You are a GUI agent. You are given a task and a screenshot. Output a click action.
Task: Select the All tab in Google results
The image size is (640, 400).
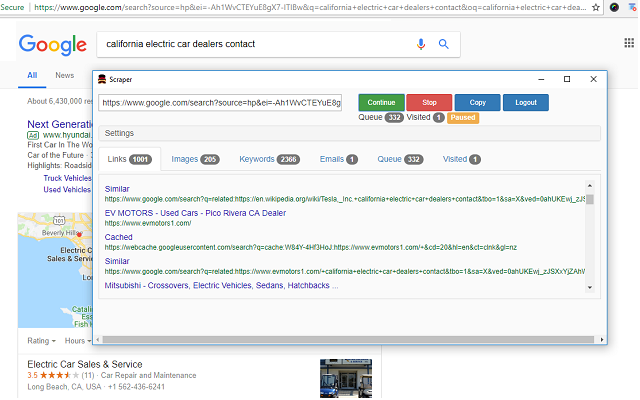click(32, 76)
